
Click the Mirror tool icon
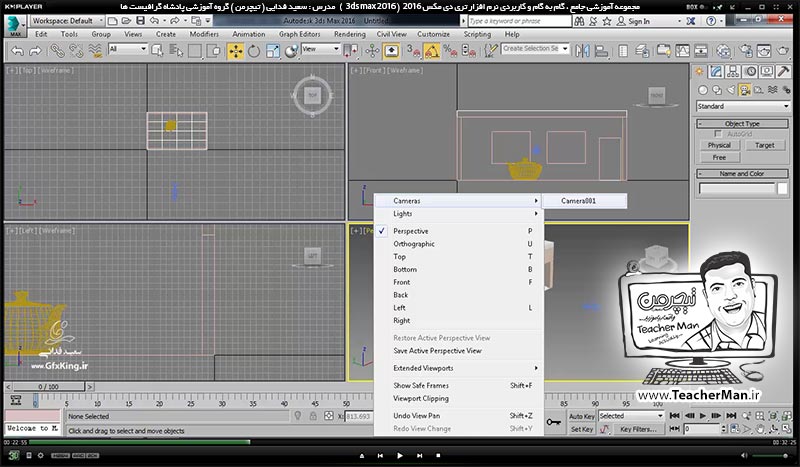pyautogui.click(x=582, y=51)
